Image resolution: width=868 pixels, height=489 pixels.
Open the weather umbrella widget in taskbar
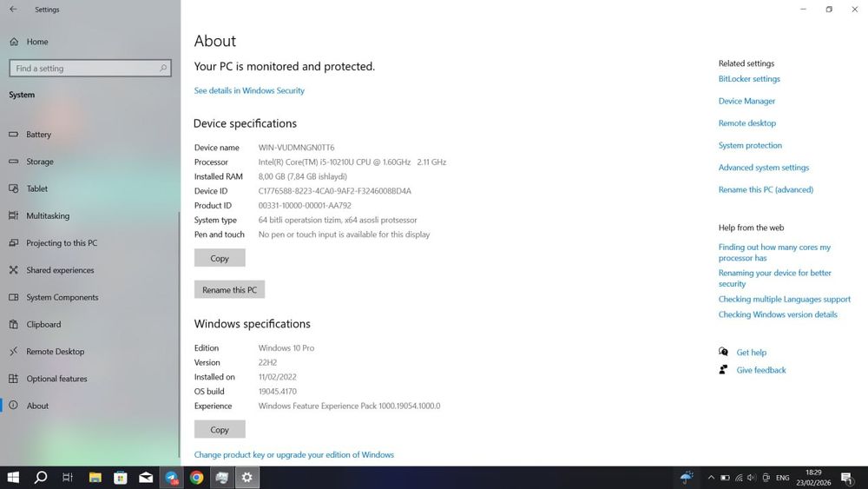point(687,478)
